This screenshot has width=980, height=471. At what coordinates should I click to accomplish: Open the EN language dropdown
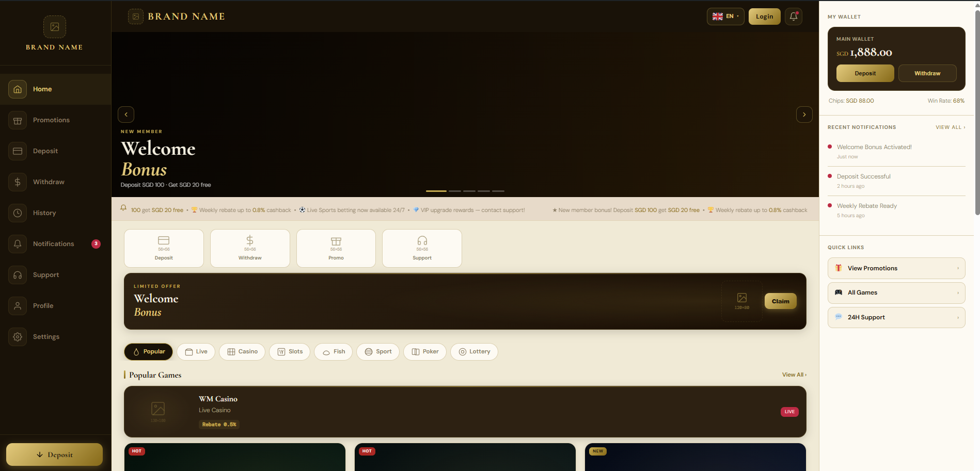pos(725,17)
